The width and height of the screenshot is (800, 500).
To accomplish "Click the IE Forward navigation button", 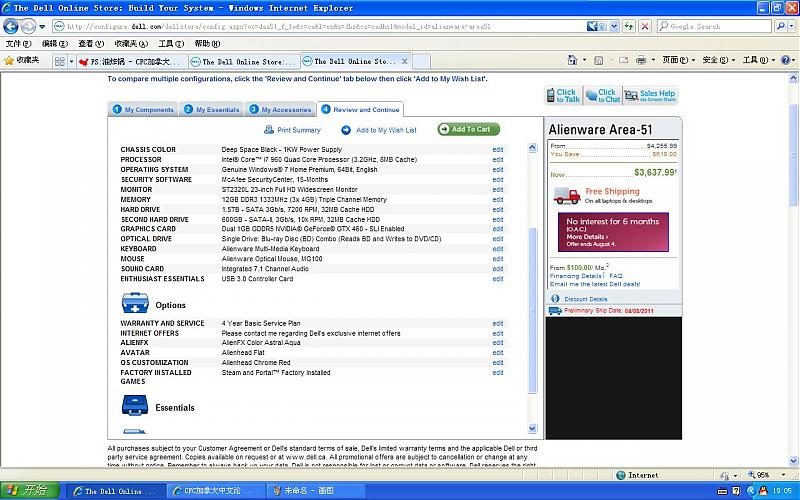I will (x=28, y=26).
